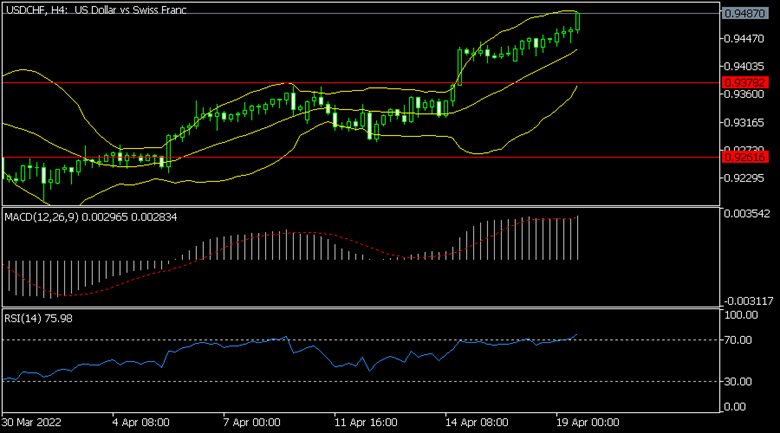This screenshot has width=780, height=433.
Task: Select the upper red horizontal line
Action: coord(361,83)
